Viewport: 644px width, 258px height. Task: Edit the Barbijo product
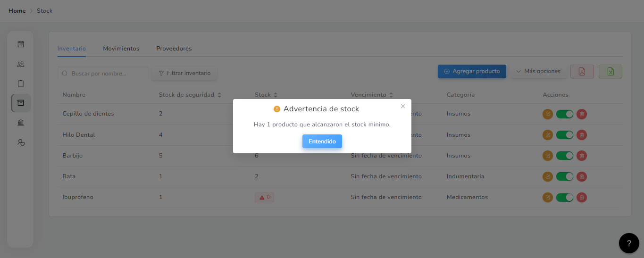click(x=548, y=156)
